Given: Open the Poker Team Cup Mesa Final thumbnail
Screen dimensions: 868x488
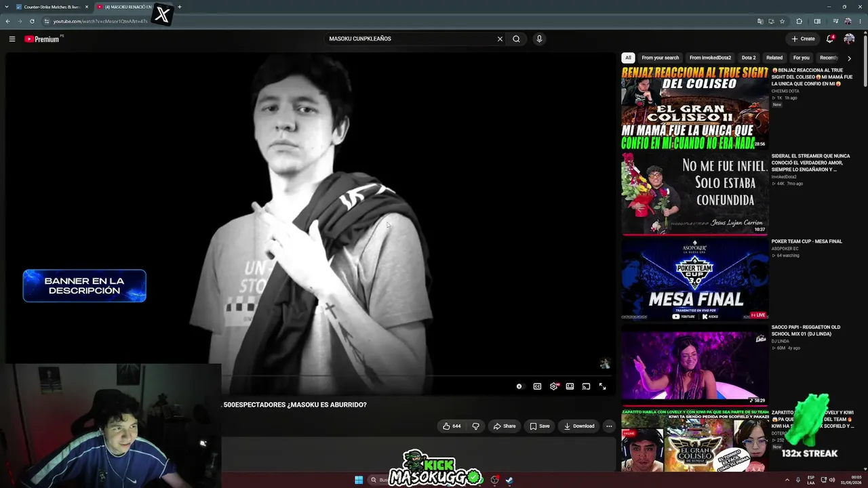Looking at the screenshot, I should pyautogui.click(x=695, y=279).
